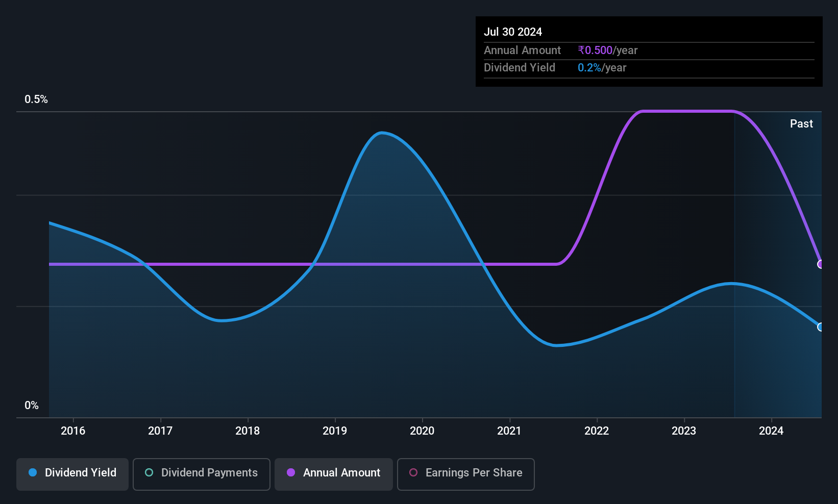Click the ₹0.500/year annual amount value
This screenshot has width=838, height=504.
point(608,50)
